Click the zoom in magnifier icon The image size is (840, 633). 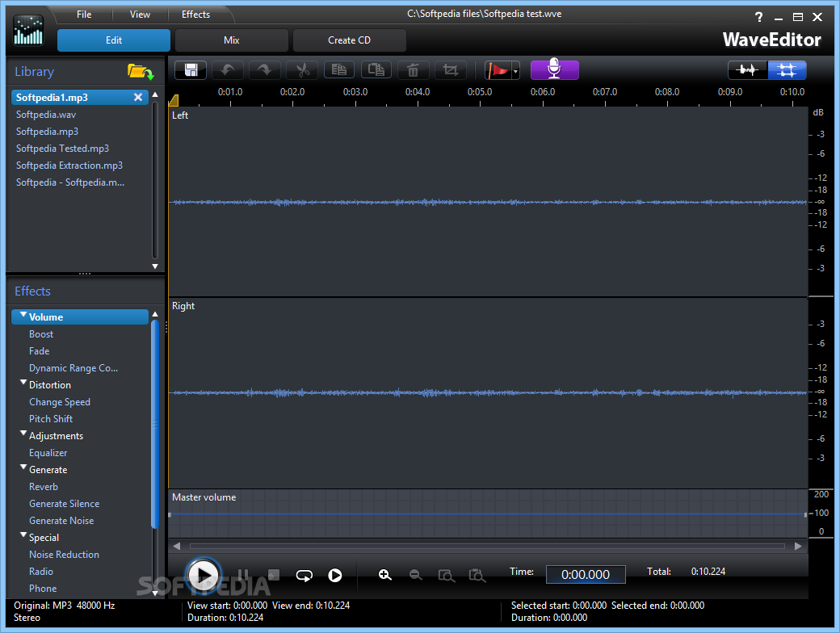(385, 575)
